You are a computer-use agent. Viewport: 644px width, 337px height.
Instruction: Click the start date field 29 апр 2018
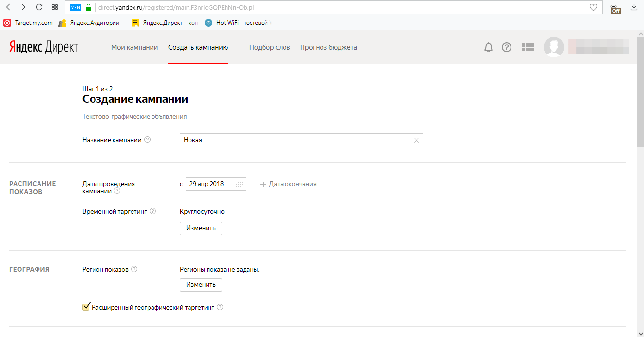click(215, 184)
